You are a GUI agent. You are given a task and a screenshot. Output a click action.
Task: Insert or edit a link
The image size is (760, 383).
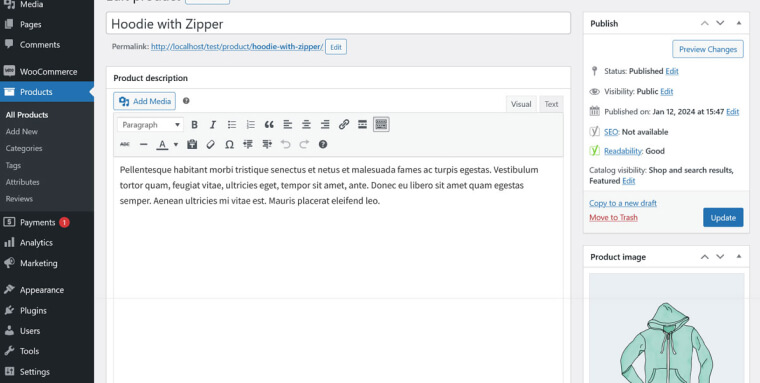pyautogui.click(x=344, y=125)
